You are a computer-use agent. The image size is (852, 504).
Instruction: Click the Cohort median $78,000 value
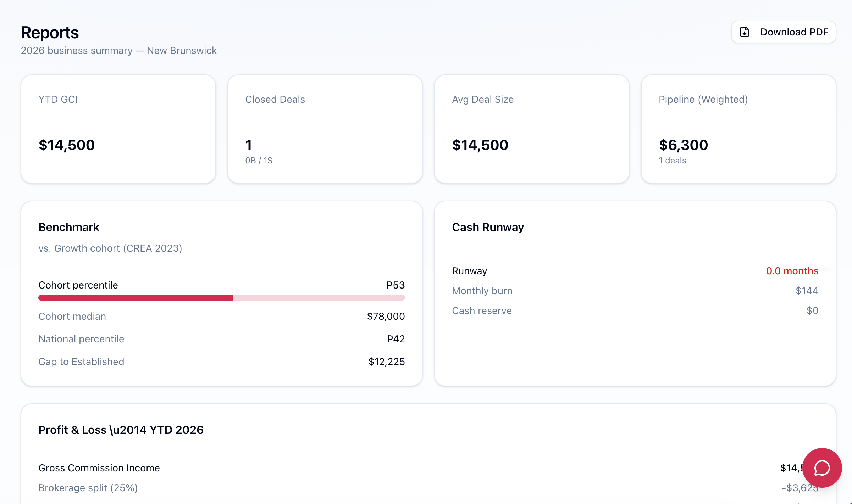point(386,316)
